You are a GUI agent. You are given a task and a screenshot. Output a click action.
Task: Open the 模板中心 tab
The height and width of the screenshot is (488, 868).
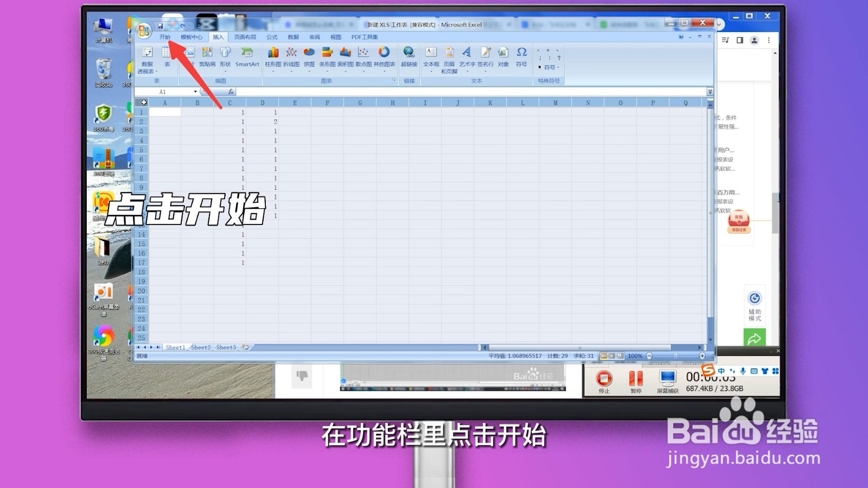coord(192,37)
